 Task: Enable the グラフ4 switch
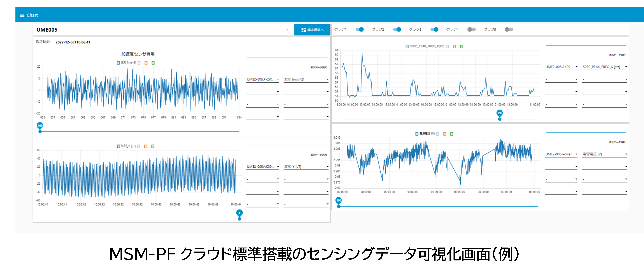(472, 29)
